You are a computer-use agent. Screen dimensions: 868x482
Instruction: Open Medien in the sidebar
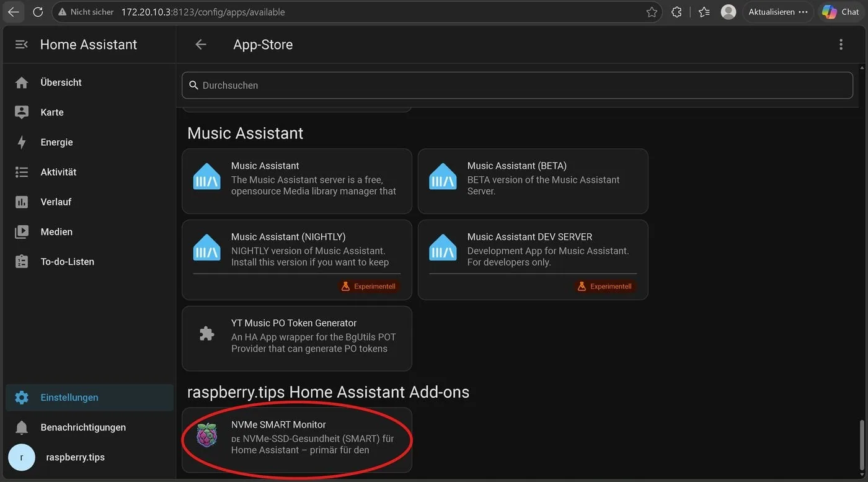(x=89, y=231)
